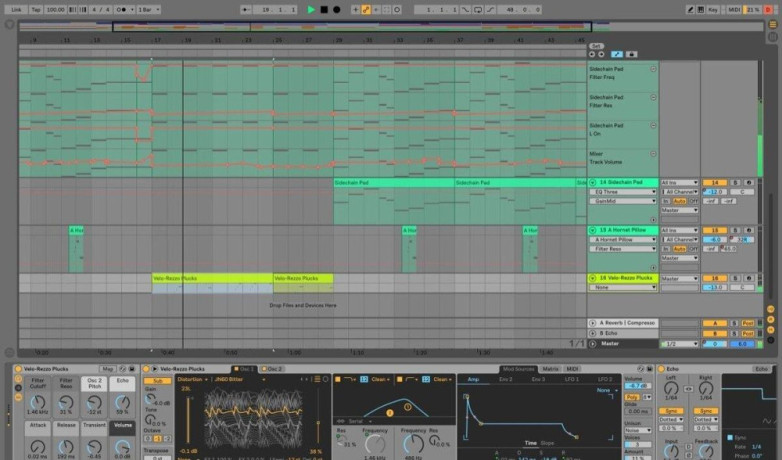
Task: Toggle track activator 15
Action: click(x=715, y=230)
